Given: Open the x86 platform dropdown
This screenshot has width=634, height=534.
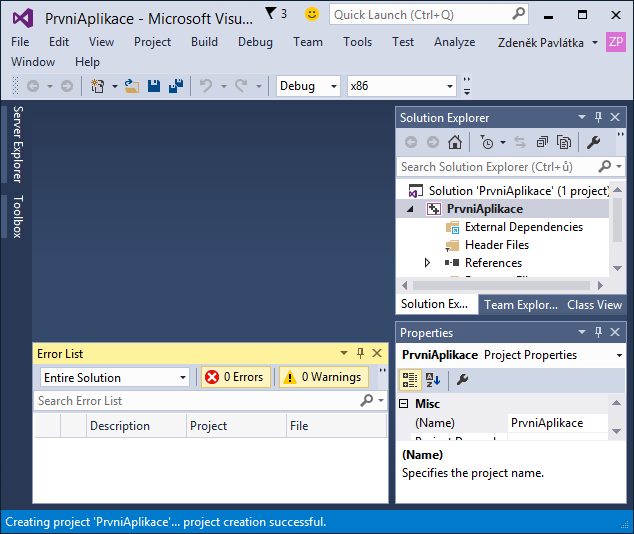Looking at the screenshot, I should pyautogui.click(x=401, y=86).
